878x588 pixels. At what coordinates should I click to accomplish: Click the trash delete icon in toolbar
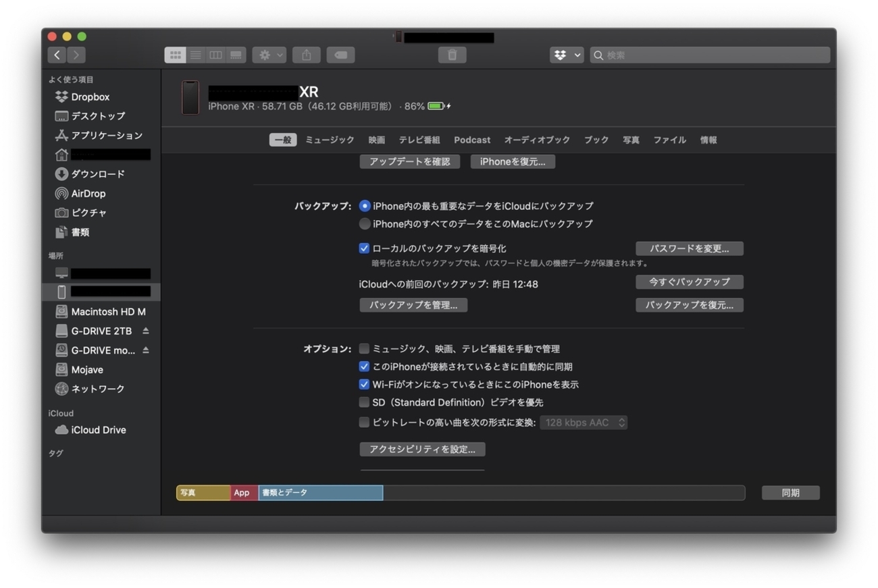(x=452, y=55)
